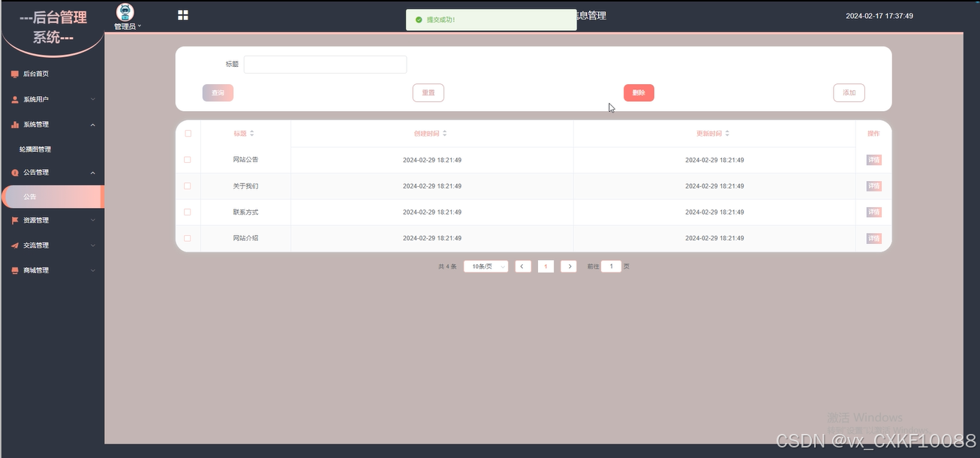Image resolution: width=980 pixels, height=458 pixels.
Task: Sort by 创建时间 column arrows
Action: pos(444,134)
